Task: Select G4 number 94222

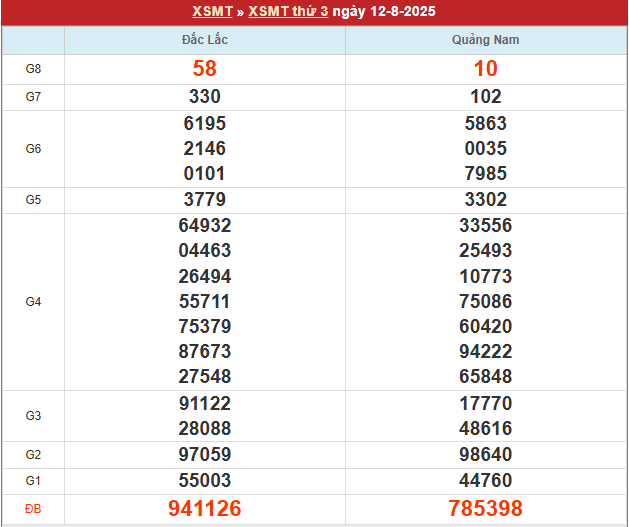Action: point(485,352)
